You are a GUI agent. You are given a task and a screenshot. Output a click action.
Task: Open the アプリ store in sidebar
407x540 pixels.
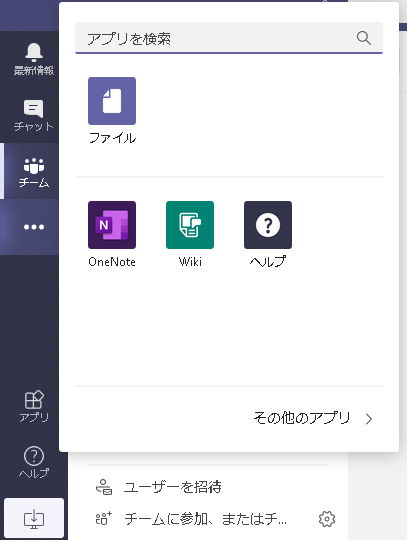pyautogui.click(x=33, y=406)
